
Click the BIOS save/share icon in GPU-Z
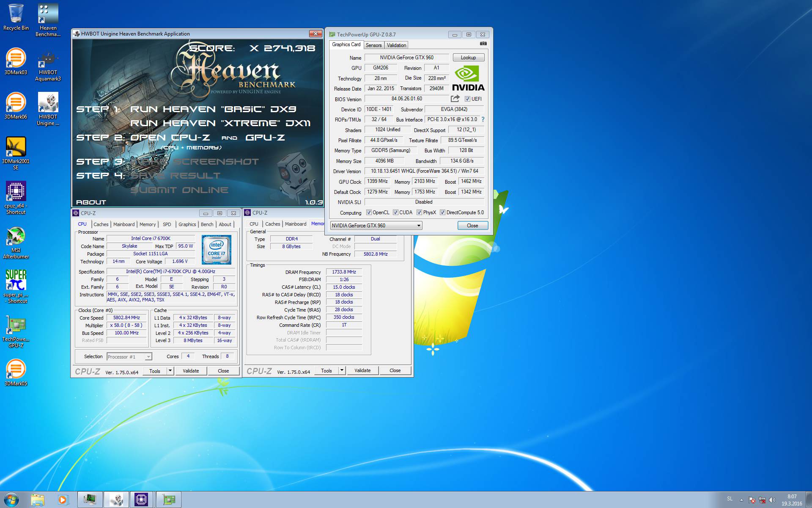pos(455,99)
